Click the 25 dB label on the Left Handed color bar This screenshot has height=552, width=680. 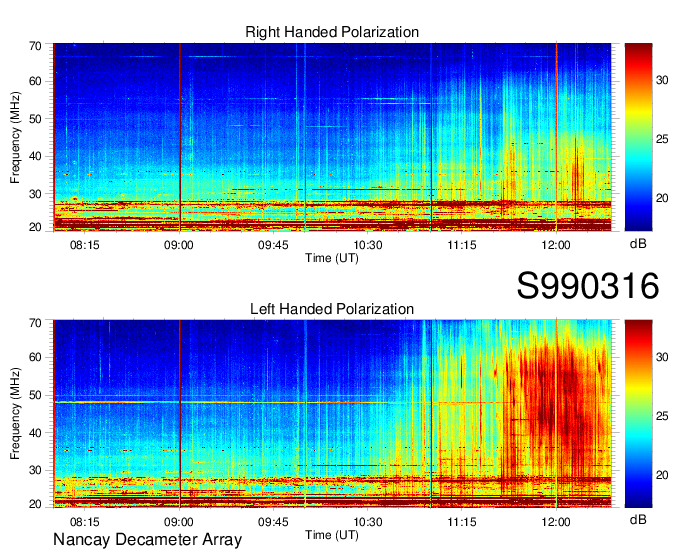coord(662,416)
